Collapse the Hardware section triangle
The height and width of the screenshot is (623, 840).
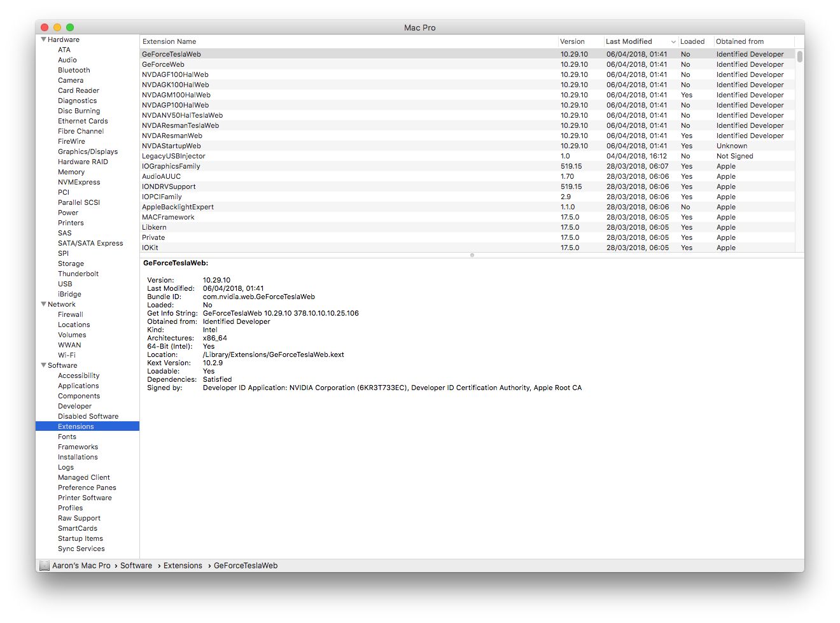pos(43,39)
